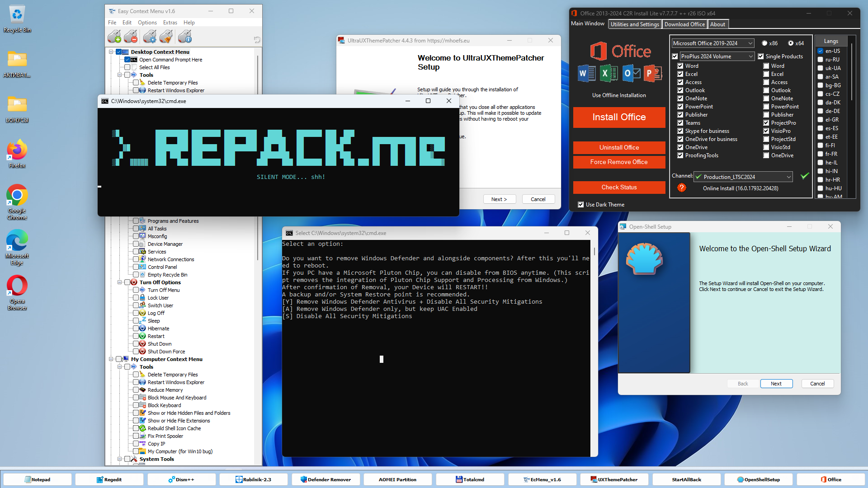Select the Firefox desktop shortcut
This screenshot has width=868, height=488.
coord(17,154)
